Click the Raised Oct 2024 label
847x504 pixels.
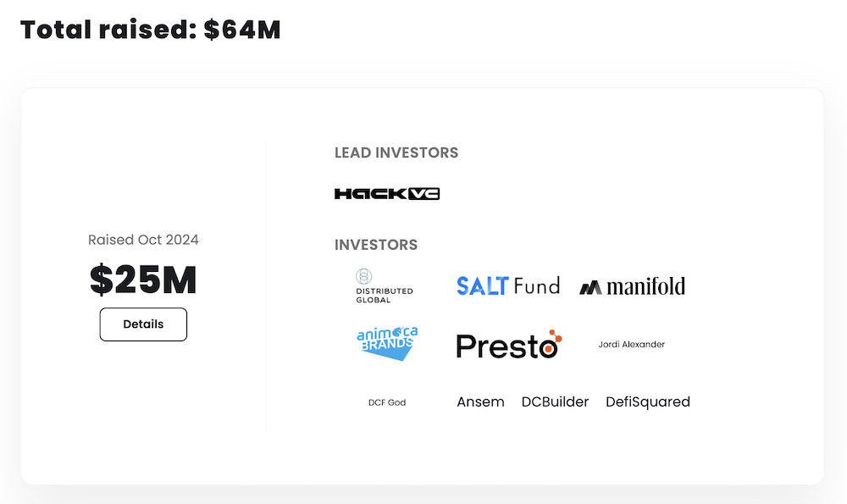tap(143, 240)
